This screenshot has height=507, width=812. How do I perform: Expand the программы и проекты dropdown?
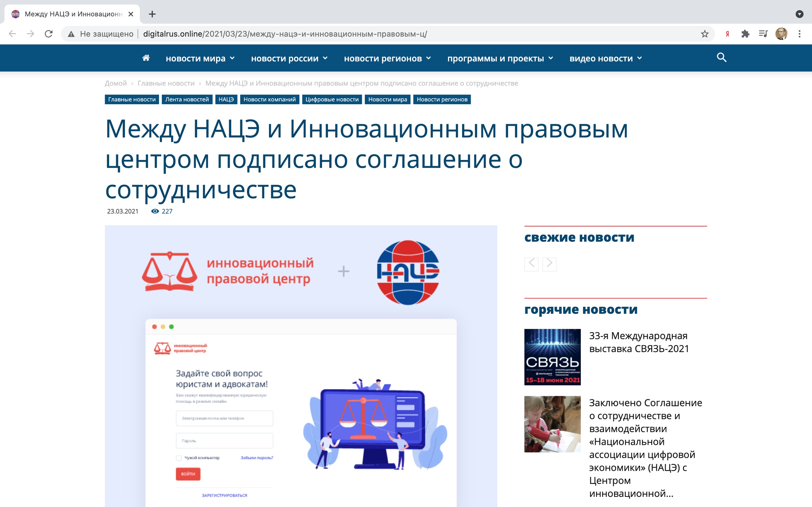click(x=500, y=58)
